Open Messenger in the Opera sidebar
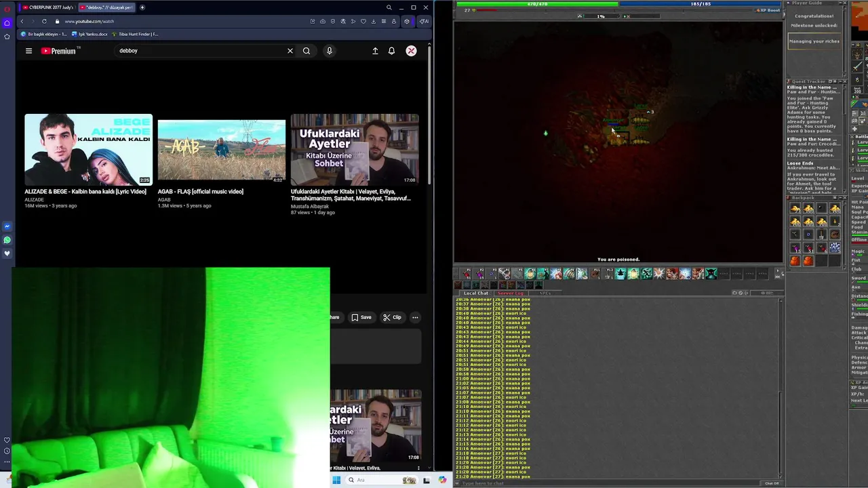Viewport: 868px width, 488px height. [x=7, y=226]
